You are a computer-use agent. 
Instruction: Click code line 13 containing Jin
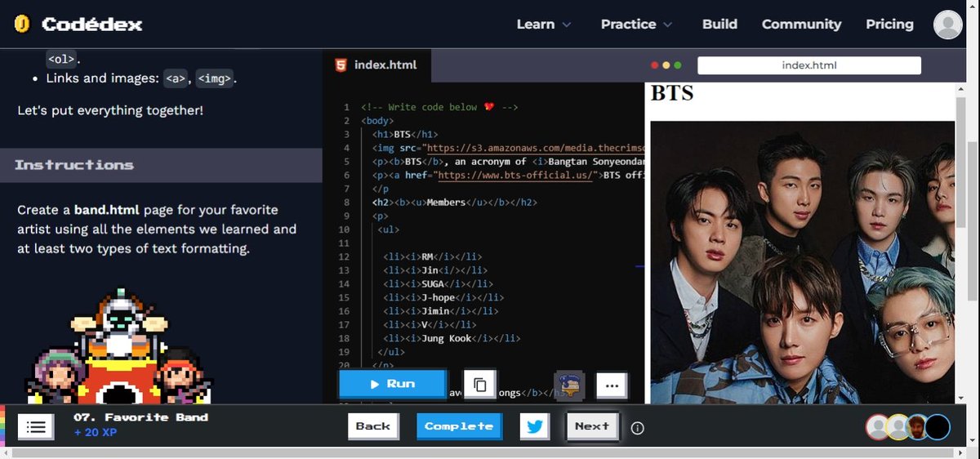(x=435, y=270)
